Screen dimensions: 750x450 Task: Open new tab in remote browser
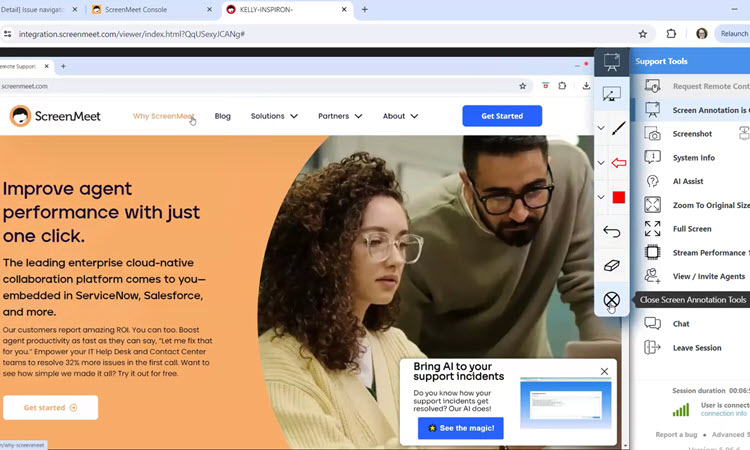(x=63, y=66)
